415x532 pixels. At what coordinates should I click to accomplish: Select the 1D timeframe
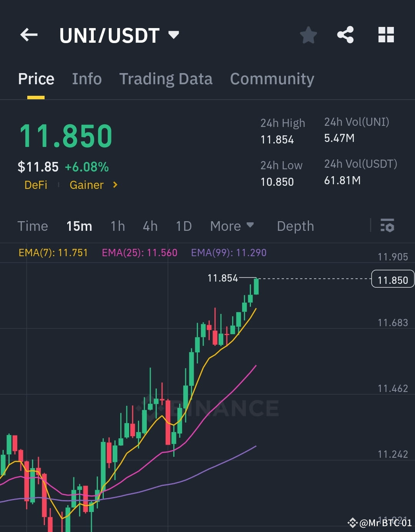(183, 226)
